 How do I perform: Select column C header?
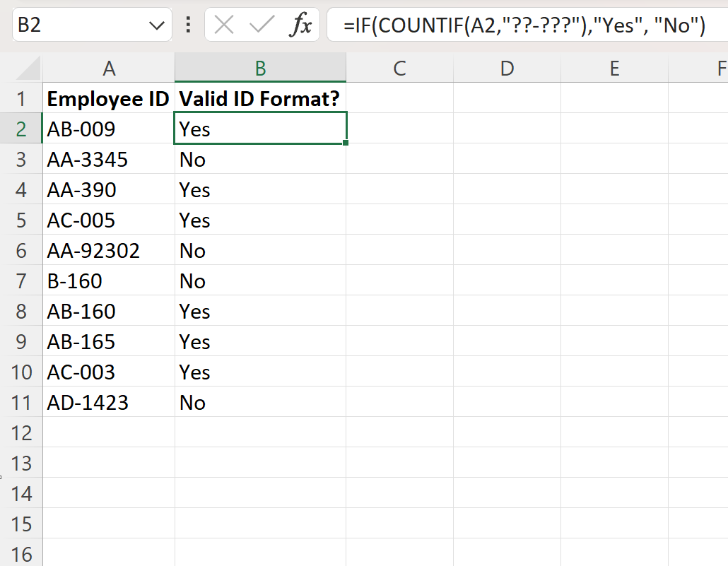coord(400,69)
